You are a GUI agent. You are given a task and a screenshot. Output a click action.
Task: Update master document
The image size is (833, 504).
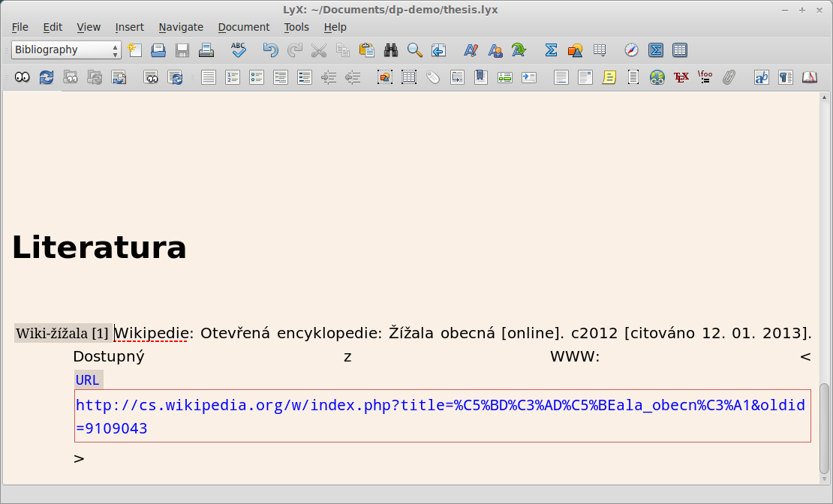tap(95, 77)
